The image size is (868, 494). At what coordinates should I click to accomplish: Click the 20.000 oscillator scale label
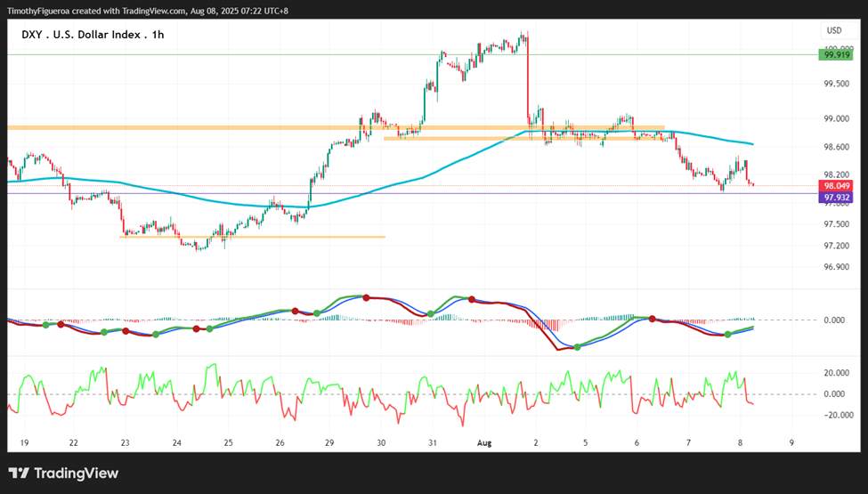[x=837, y=373]
